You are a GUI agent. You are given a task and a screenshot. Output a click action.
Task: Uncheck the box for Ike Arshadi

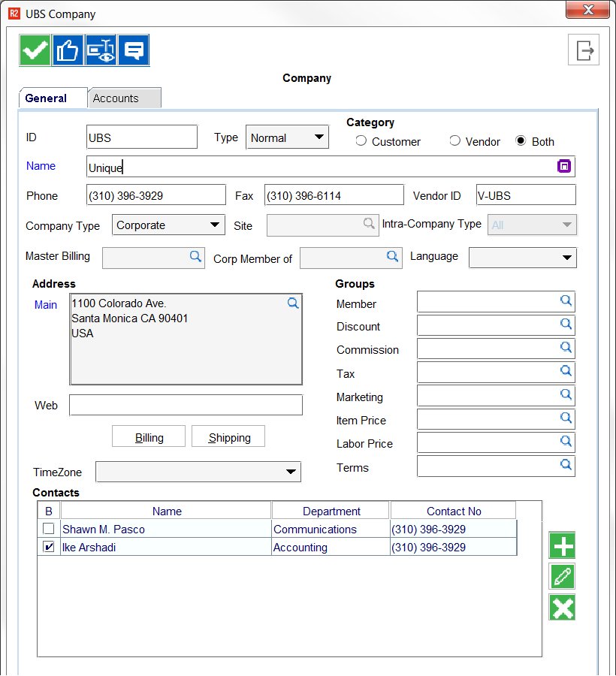point(49,548)
